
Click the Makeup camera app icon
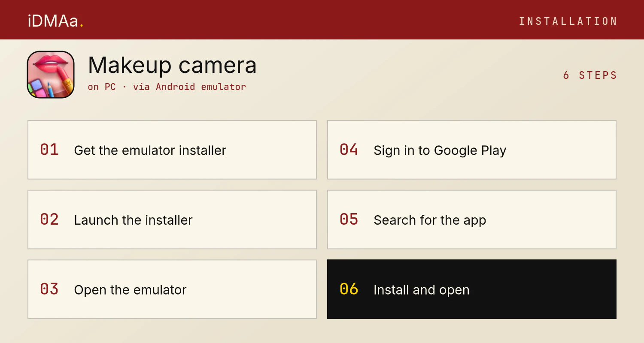tap(51, 75)
